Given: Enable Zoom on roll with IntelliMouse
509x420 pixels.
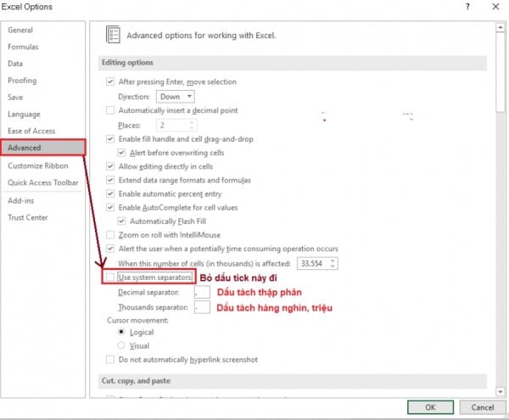Looking at the screenshot, I should point(110,235).
